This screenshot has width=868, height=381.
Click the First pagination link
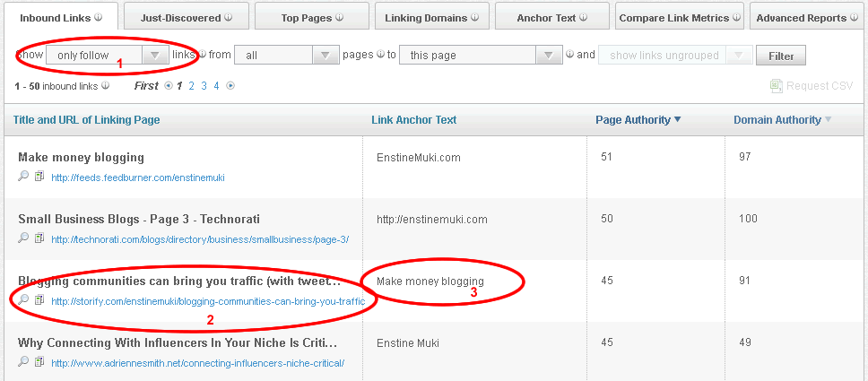tap(147, 86)
